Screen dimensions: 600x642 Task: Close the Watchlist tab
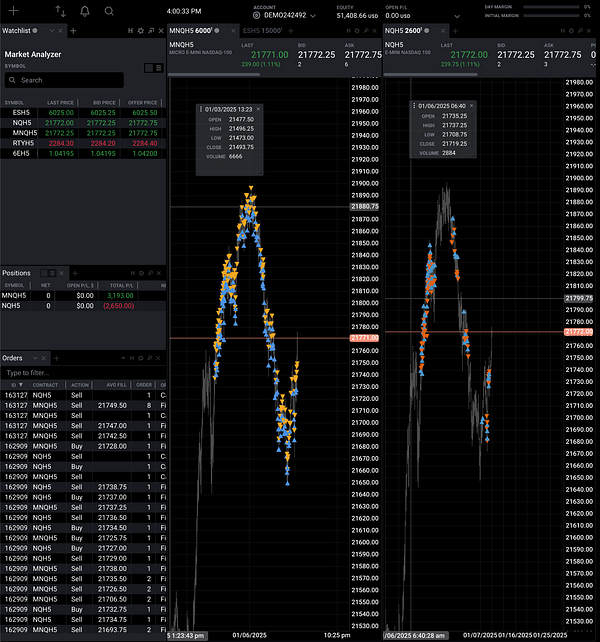(60, 31)
